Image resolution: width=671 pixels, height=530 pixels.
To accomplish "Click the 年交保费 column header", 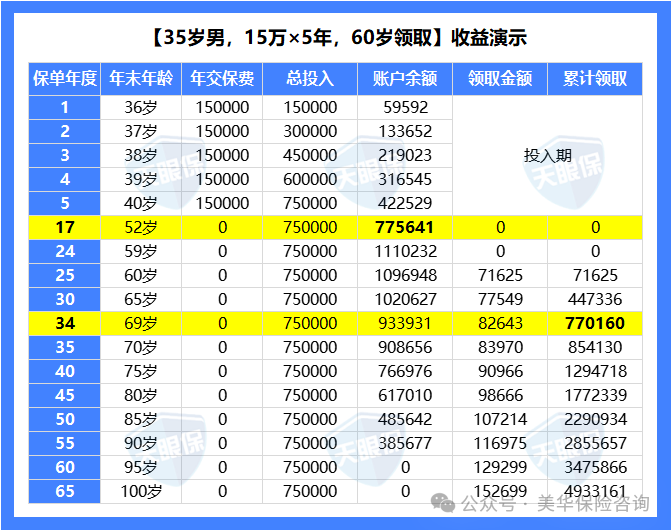I will click(x=222, y=79).
